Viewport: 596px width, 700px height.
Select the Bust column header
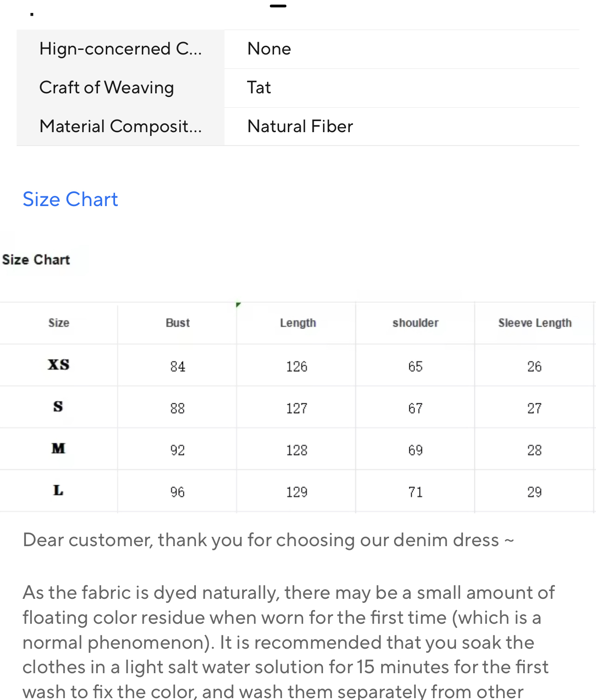178,323
